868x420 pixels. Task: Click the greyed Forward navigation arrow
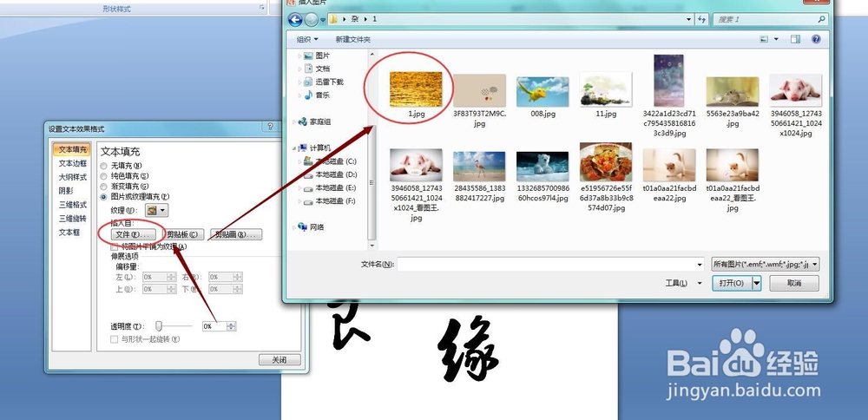click(x=311, y=19)
